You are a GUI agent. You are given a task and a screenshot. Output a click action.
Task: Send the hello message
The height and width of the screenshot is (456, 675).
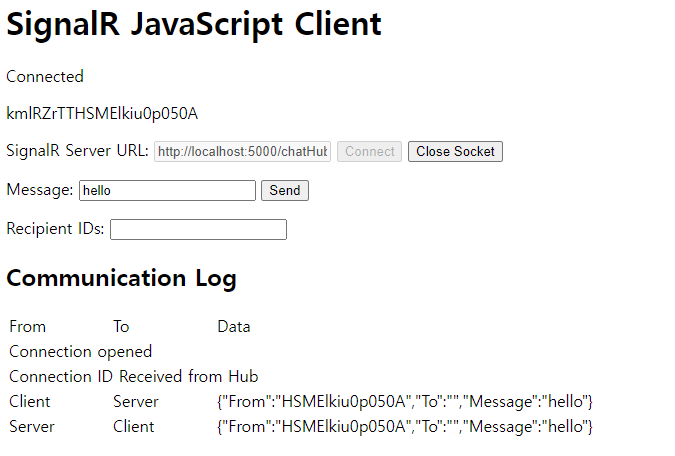[x=285, y=190]
